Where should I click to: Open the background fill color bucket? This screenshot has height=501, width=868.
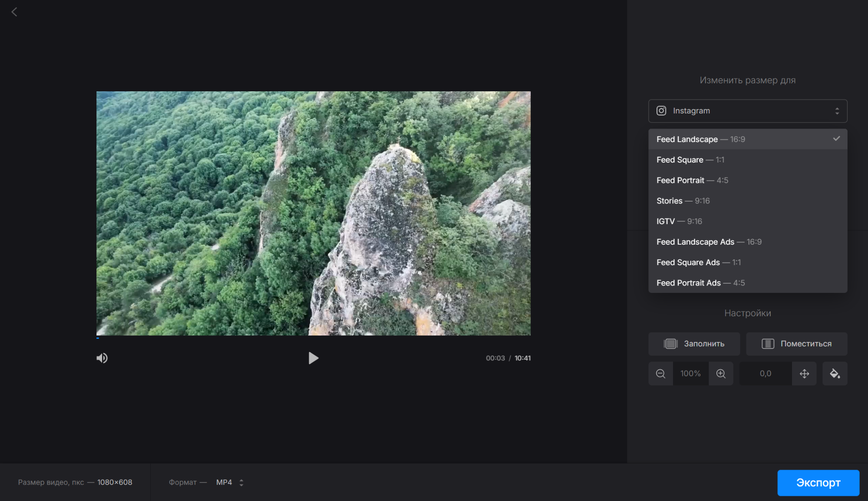point(835,374)
